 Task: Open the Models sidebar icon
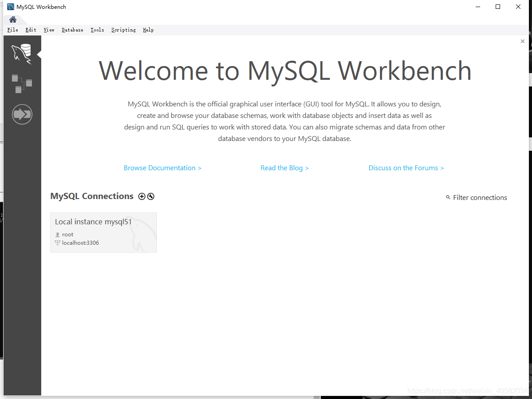click(x=22, y=84)
